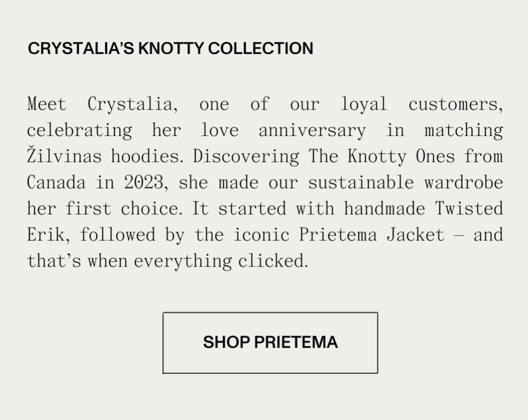
Task: Click the words everything clicked
Action: [221, 261]
